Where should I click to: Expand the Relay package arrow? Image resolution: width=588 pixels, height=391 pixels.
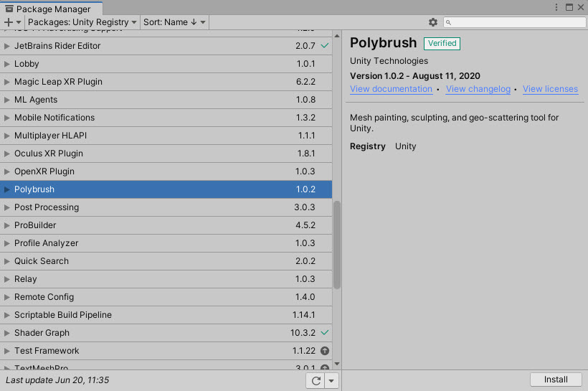(6, 279)
